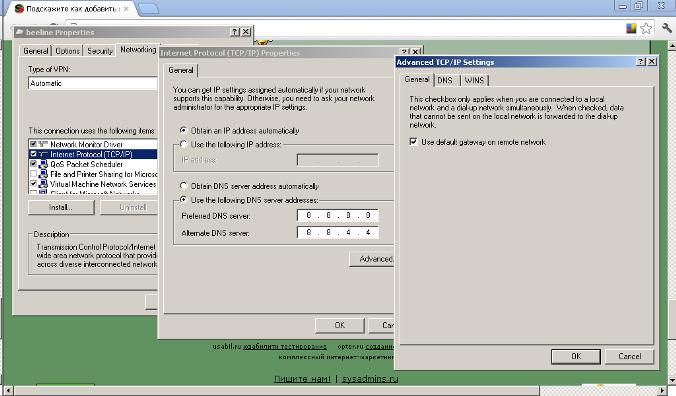Click the Advanced button in TCP/IP Properties
The height and width of the screenshot is (396, 676).
[x=372, y=259]
